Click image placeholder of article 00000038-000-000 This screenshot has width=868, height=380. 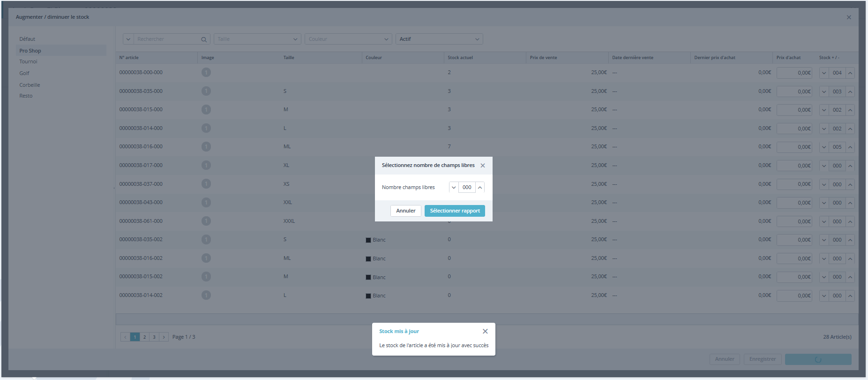tap(206, 72)
